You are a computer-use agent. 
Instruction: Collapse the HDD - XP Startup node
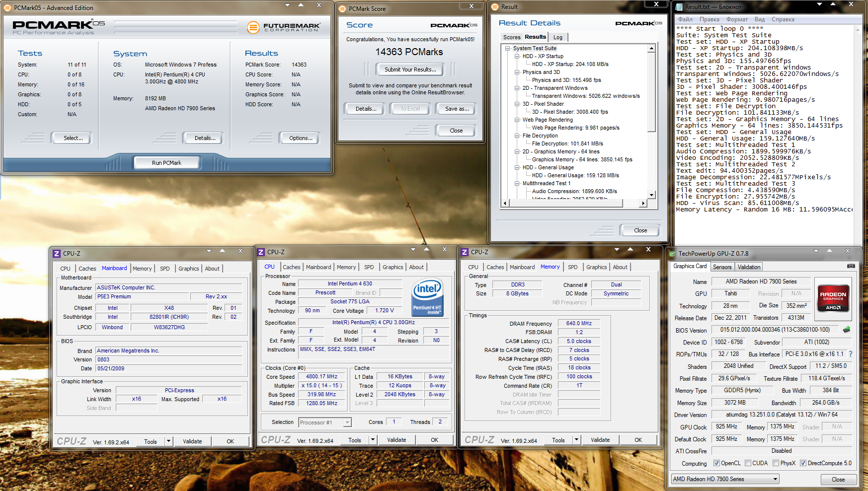517,56
